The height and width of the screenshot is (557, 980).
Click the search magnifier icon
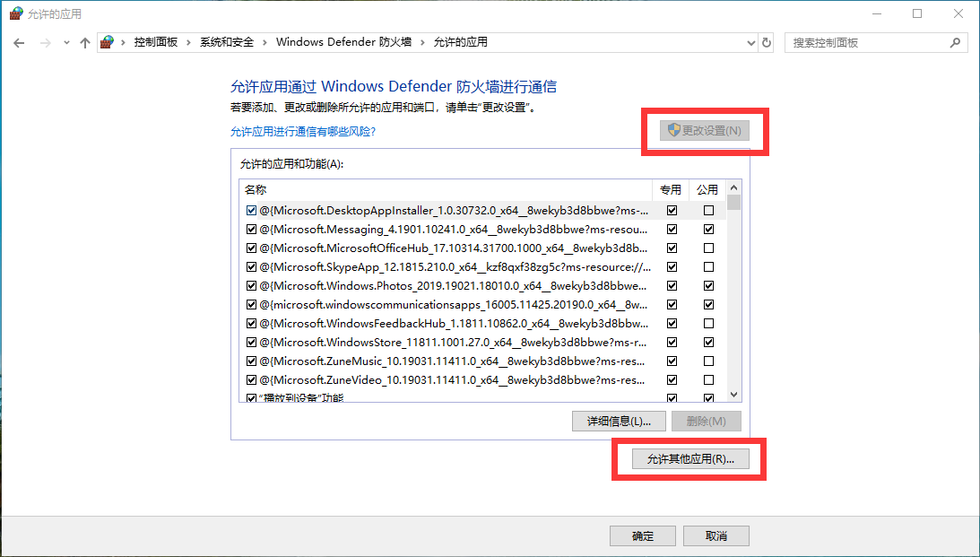tap(956, 43)
